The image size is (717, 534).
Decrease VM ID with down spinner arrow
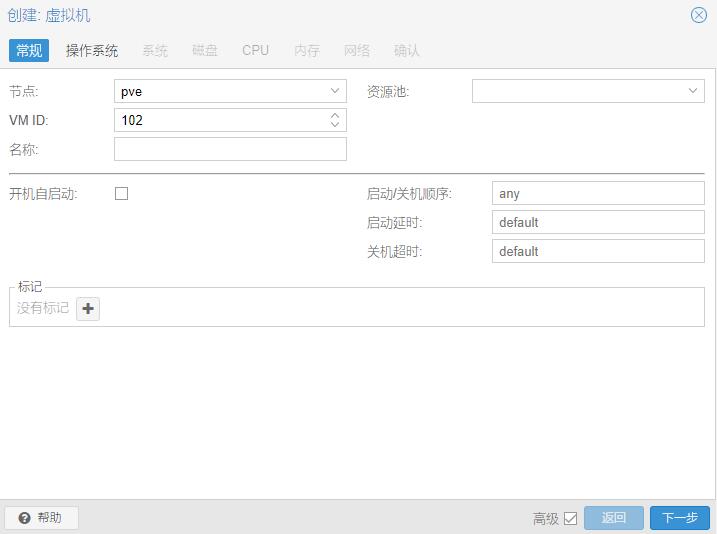point(335,125)
